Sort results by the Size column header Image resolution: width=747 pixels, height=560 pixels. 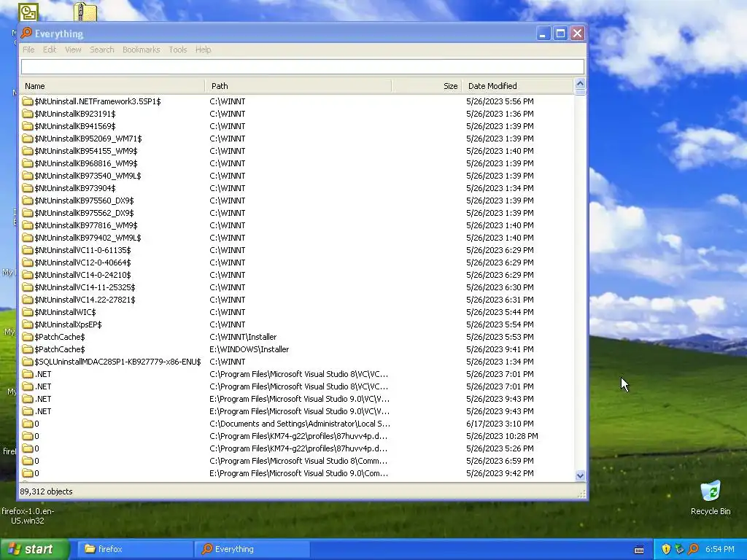pyautogui.click(x=426, y=86)
